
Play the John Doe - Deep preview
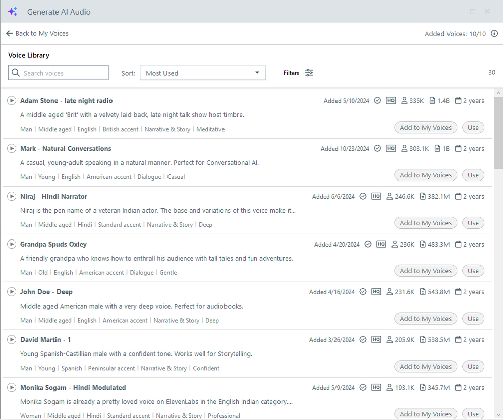12,292
